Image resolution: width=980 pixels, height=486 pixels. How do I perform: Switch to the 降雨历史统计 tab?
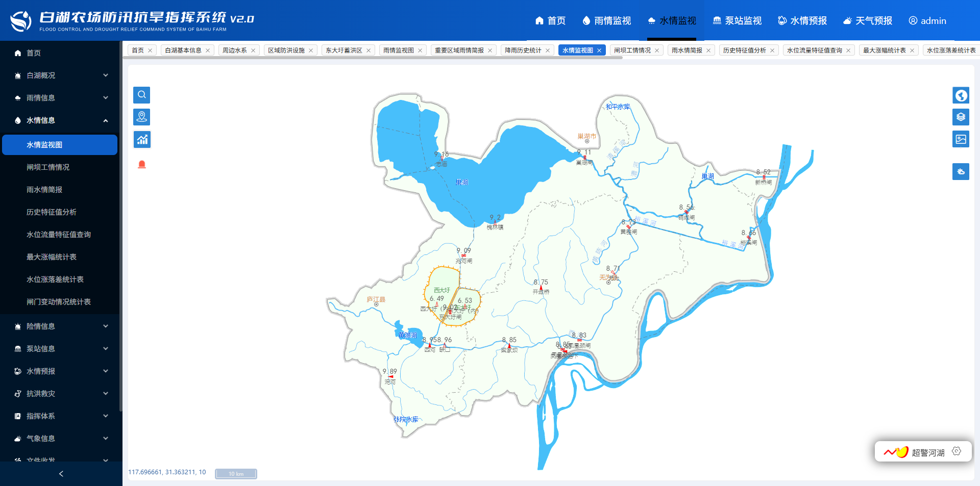523,50
